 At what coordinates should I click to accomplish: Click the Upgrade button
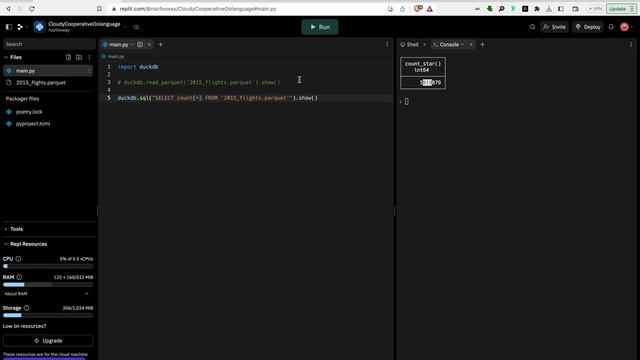pos(48,341)
